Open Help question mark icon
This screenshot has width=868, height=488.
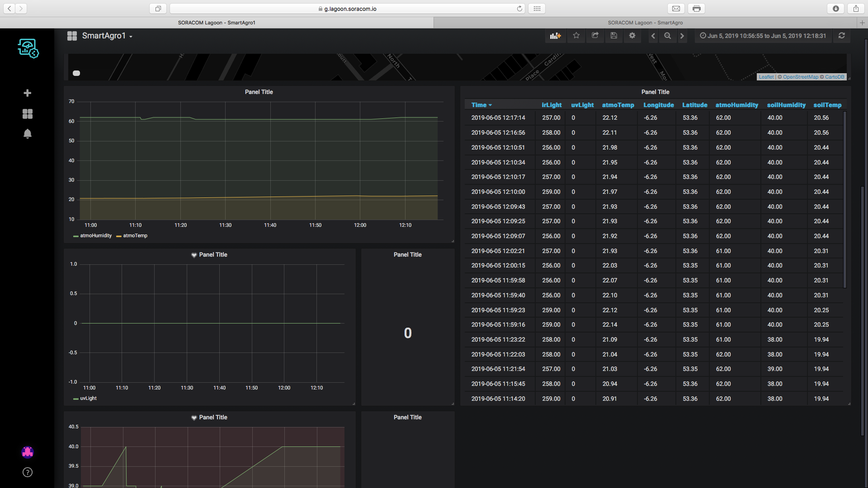[28, 472]
